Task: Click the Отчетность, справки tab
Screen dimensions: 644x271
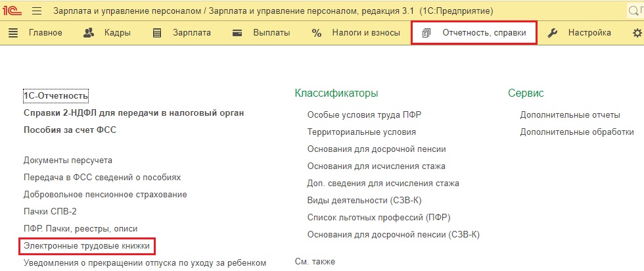Action: (x=474, y=33)
